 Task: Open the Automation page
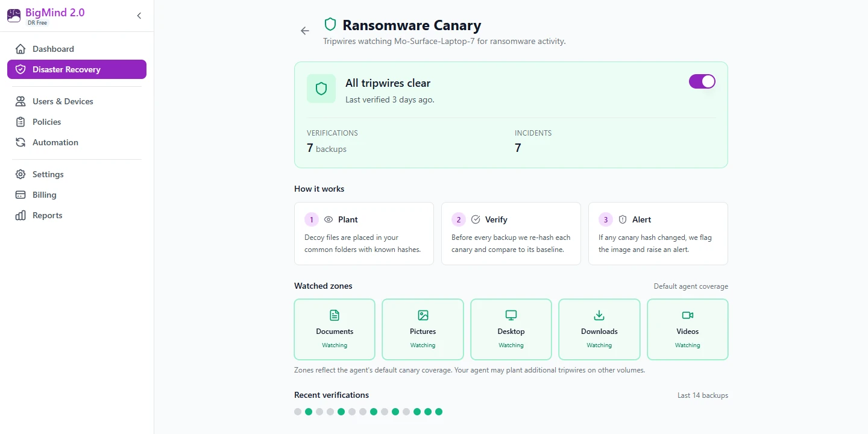[77, 142]
